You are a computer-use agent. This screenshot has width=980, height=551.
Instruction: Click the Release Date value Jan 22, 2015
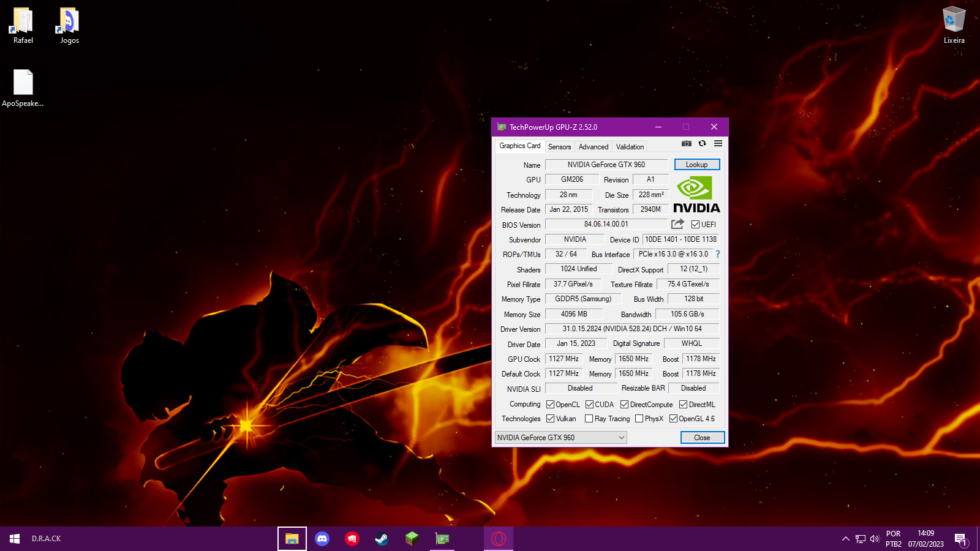(569, 209)
